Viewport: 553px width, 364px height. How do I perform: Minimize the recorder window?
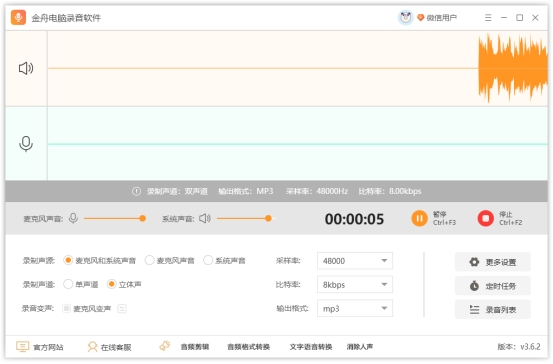point(504,18)
